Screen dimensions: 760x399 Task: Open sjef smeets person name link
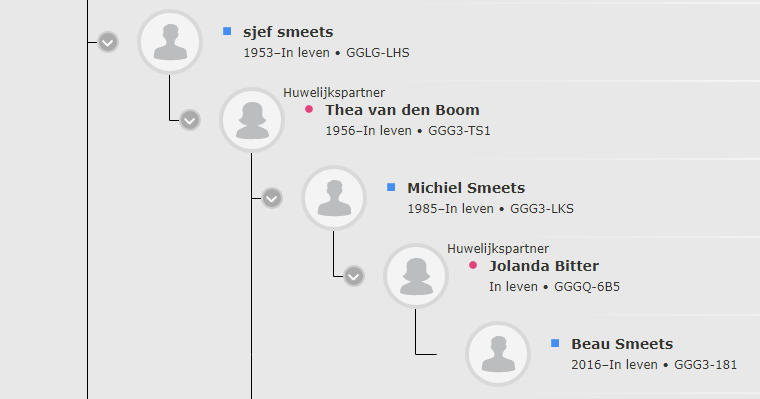point(288,32)
